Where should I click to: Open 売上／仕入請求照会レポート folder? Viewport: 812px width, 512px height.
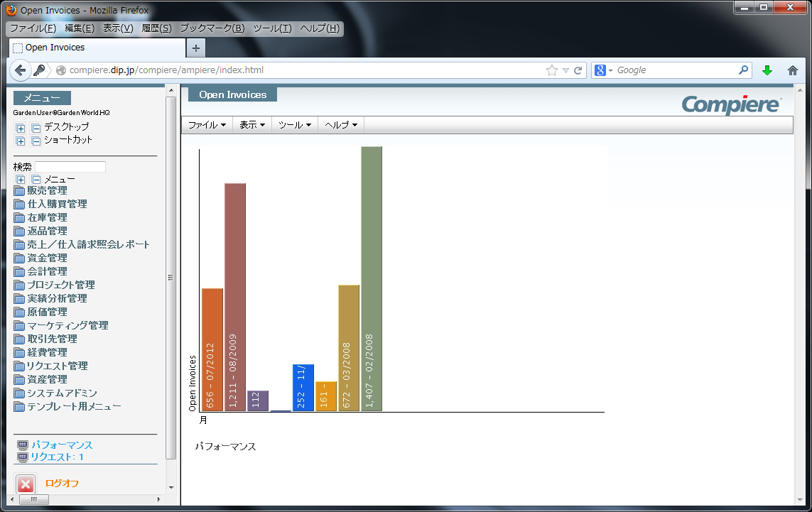(82, 244)
